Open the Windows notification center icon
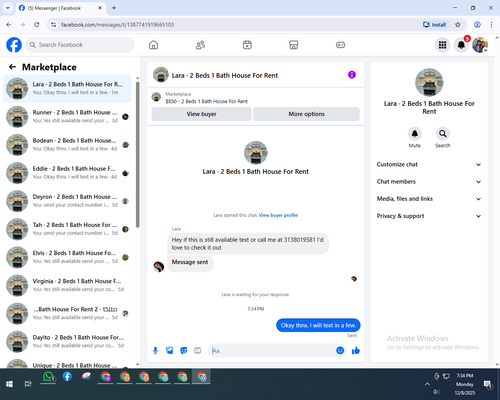Viewport: 500px width, 400px height. coord(488,385)
